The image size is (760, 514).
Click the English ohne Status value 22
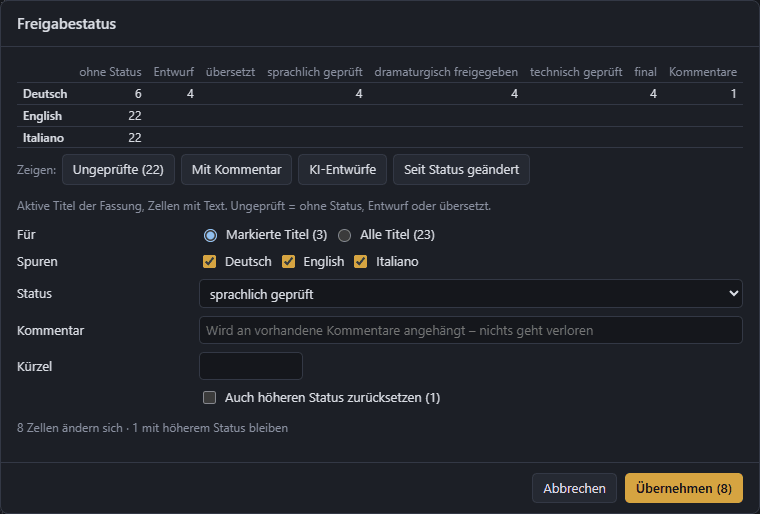pos(135,116)
